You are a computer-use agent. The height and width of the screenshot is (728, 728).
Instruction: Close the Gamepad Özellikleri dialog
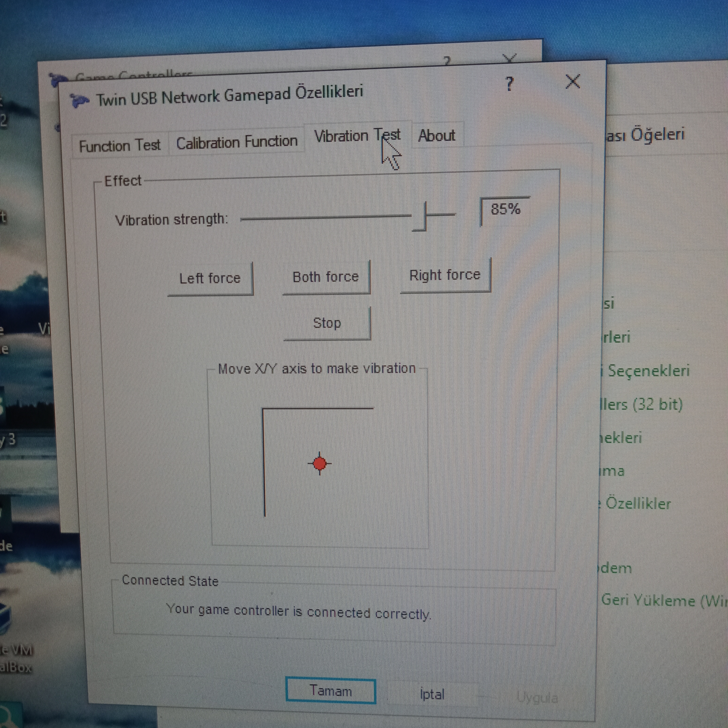[x=572, y=81]
